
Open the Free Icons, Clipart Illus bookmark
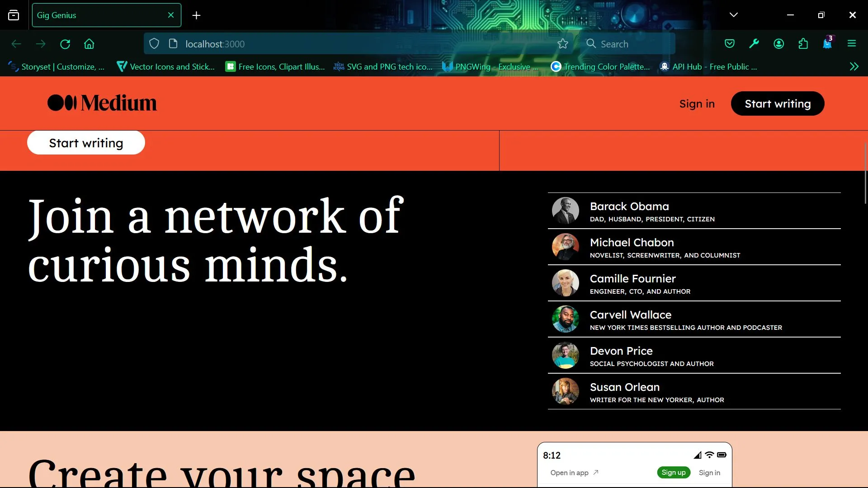[x=275, y=67]
